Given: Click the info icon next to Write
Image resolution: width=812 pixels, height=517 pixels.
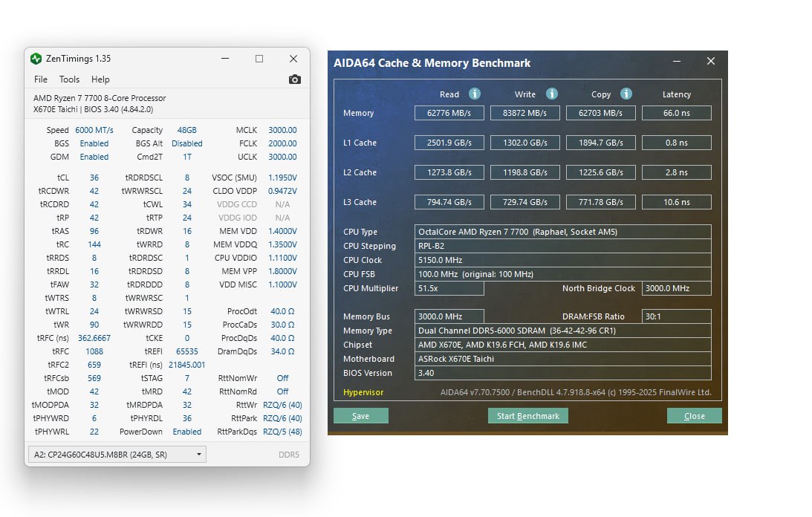Looking at the screenshot, I should [551, 94].
